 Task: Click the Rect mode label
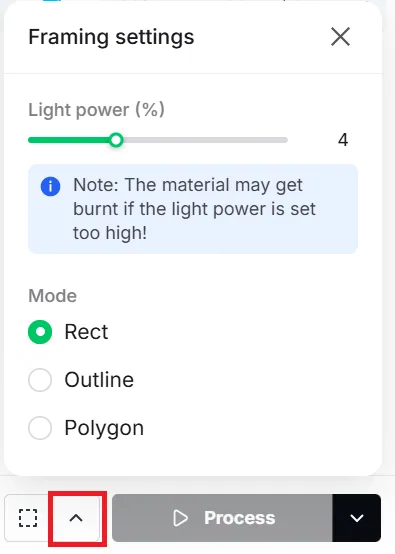pos(86,332)
